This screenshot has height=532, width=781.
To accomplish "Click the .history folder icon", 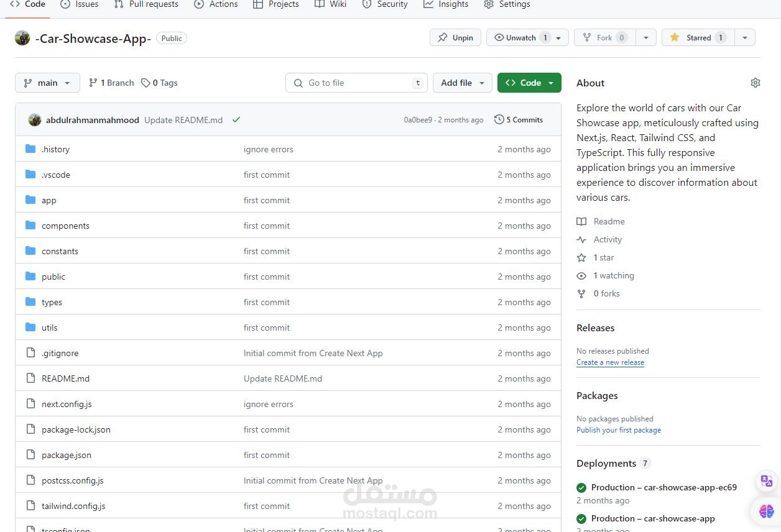I will [x=30, y=149].
